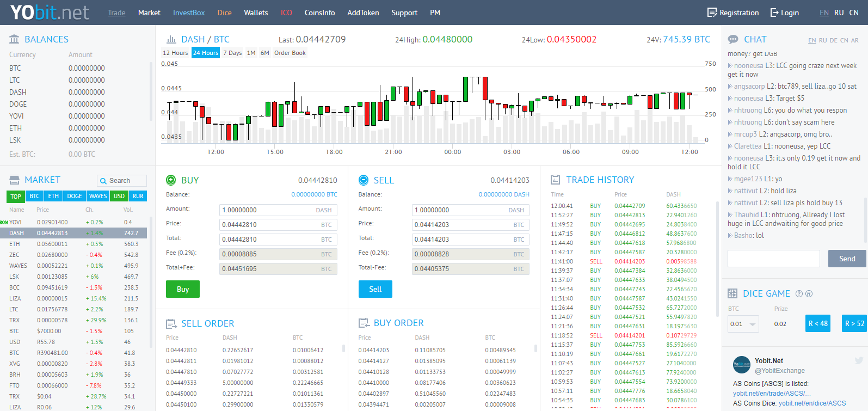Viewport: 868px width, 411px height.
Task: Select the 24 Hours chart range
Action: pyautogui.click(x=206, y=53)
